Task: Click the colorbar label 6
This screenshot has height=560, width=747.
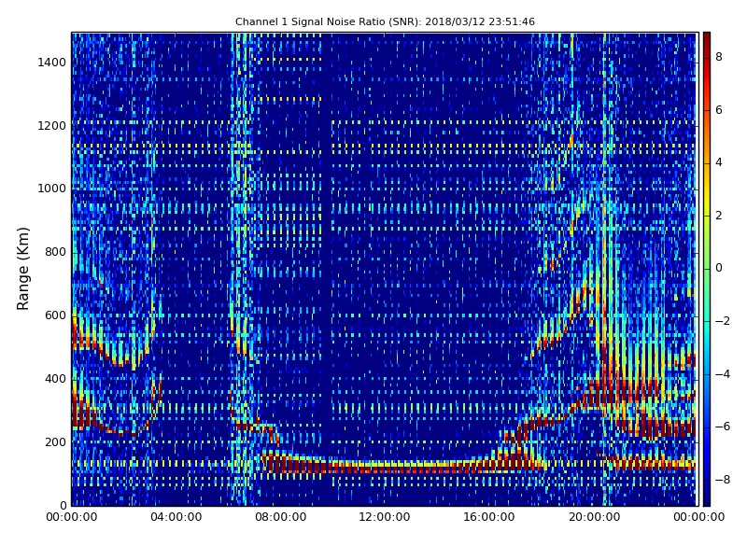Action: pyautogui.click(x=719, y=110)
